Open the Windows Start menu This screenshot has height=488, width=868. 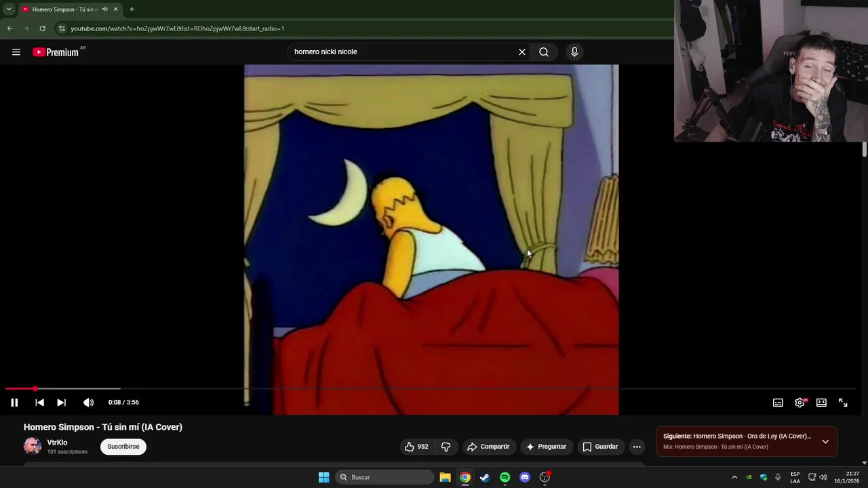coord(323,477)
